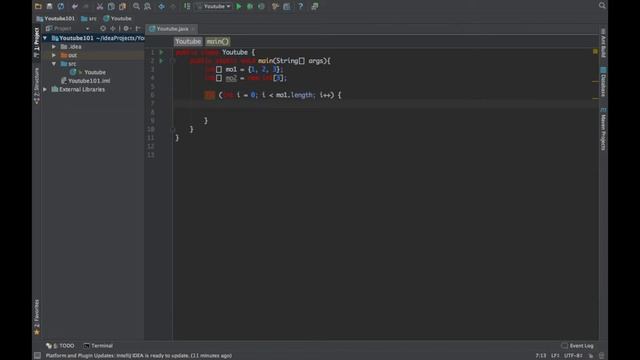Open the Event Log tab

578,346
